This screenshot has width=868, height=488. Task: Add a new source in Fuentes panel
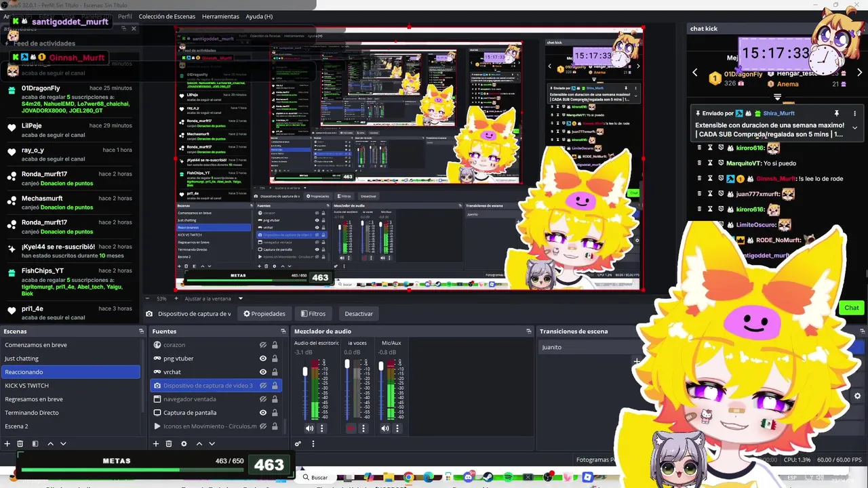156,444
